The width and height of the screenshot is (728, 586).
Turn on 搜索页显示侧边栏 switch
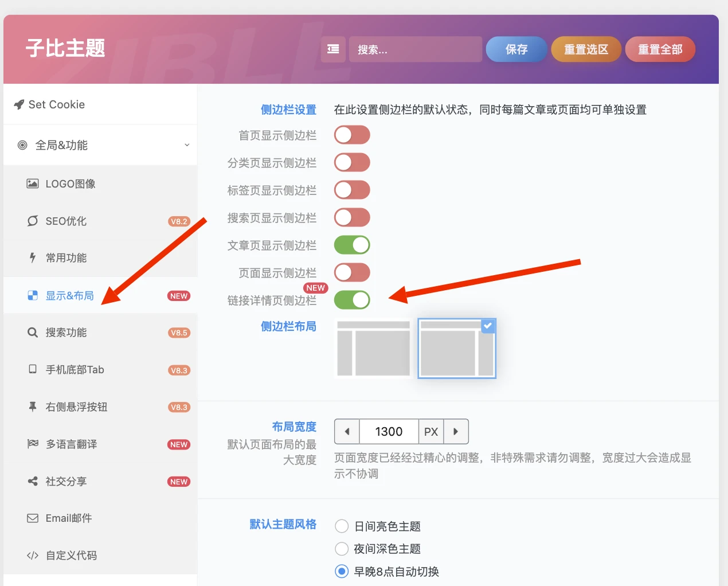tap(352, 218)
